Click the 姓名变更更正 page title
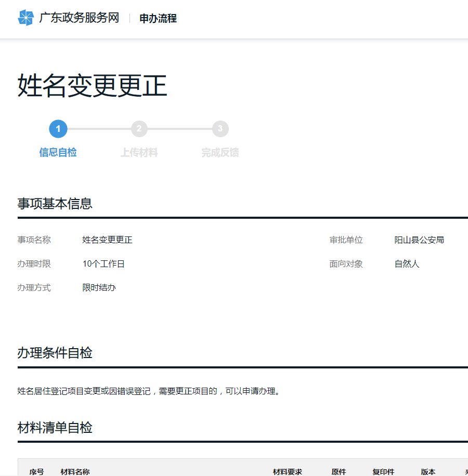This screenshot has height=476, width=468. (93, 86)
